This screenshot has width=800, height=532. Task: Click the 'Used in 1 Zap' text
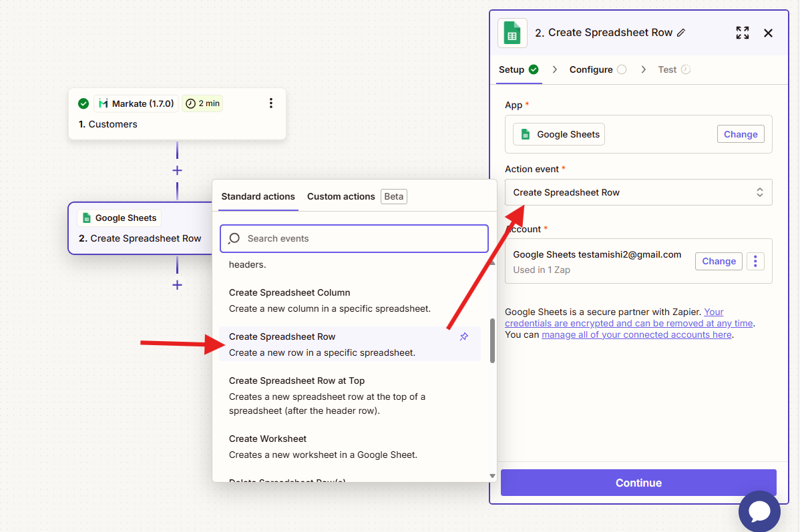542,270
